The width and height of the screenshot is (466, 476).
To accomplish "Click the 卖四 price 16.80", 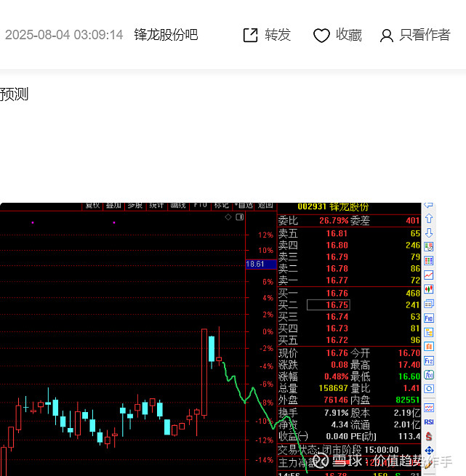I will [337, 246].
